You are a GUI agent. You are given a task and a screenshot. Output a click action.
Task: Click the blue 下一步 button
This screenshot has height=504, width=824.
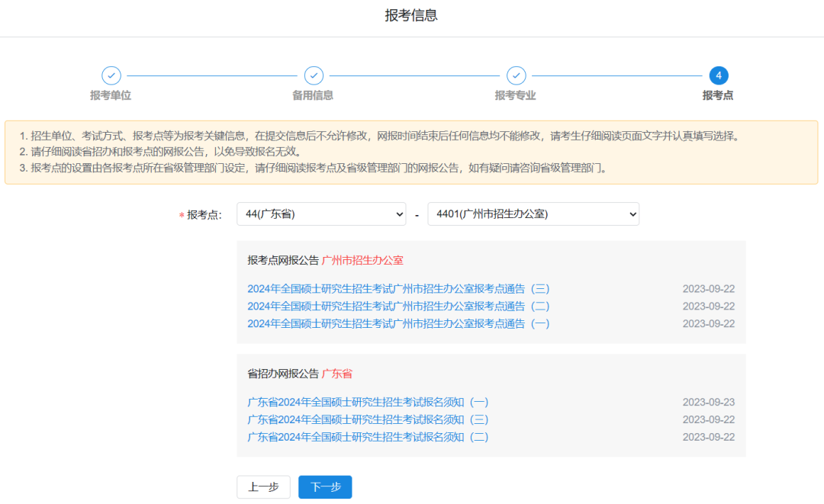[325, 487]
